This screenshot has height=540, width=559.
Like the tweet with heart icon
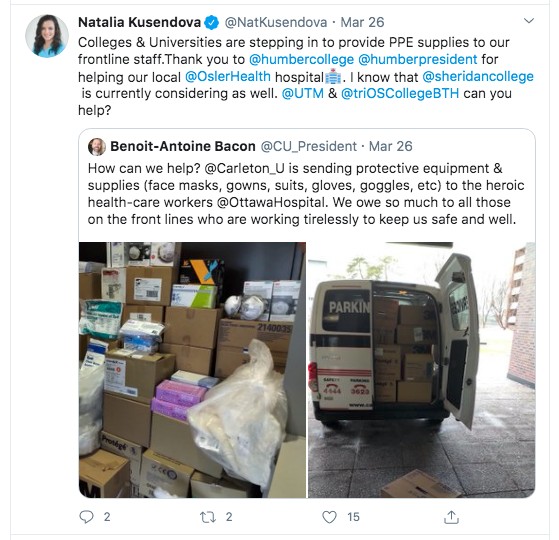[x=329, y=517]
